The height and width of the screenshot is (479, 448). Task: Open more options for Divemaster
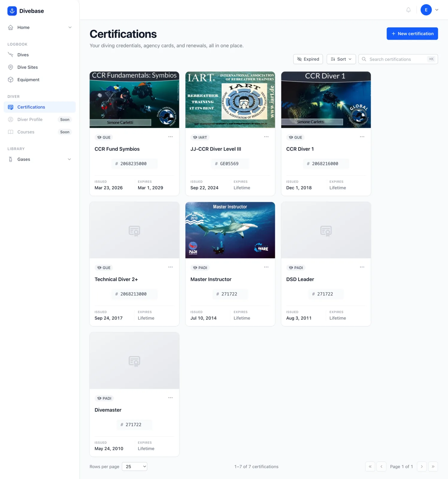pos(170,398)
